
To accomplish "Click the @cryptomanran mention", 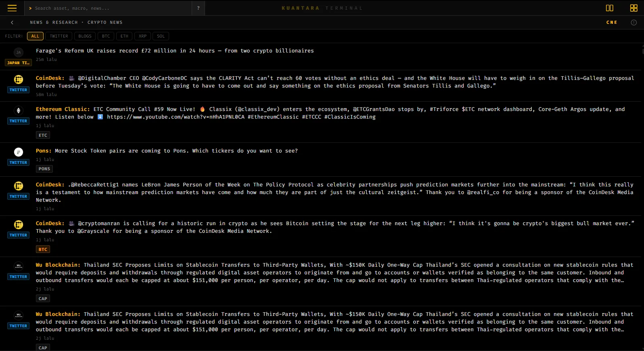I will point(98,224).
